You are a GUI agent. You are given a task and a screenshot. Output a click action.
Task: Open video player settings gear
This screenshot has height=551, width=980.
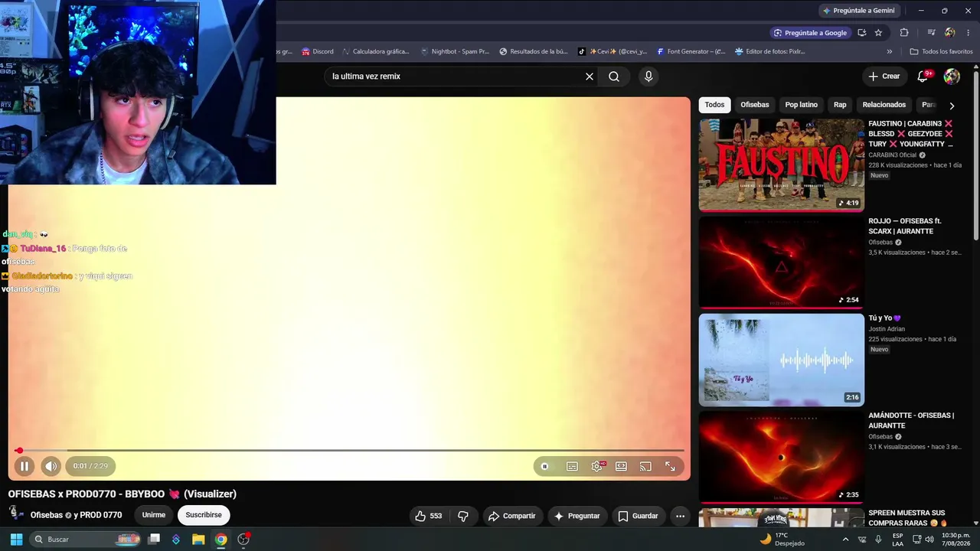pyautogui.click(x=596, y=466)
